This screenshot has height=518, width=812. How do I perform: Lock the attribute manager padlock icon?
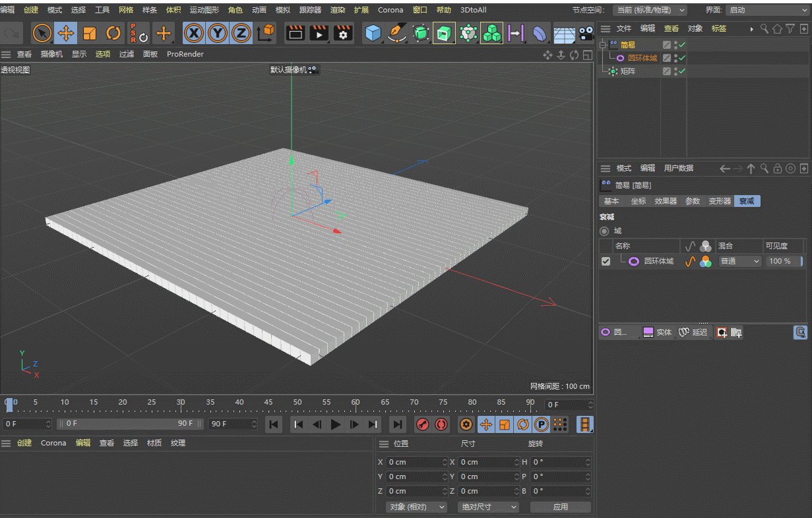pyautogui.click(x=778, y=169)
